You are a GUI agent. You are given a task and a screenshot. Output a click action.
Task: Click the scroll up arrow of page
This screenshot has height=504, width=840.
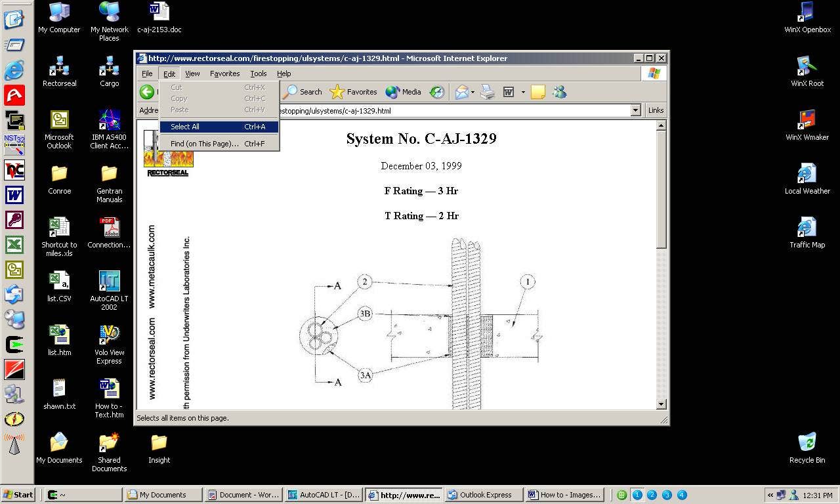pos(661,125)
